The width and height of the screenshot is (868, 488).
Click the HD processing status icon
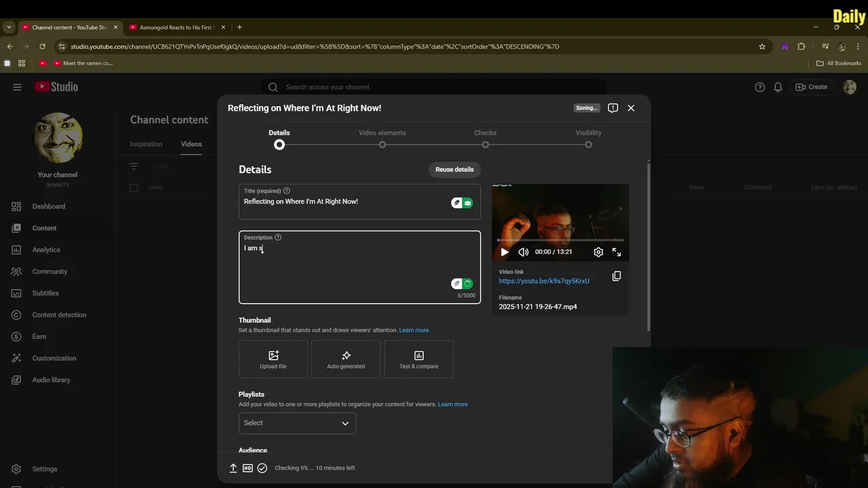click(x=248, y=468)
